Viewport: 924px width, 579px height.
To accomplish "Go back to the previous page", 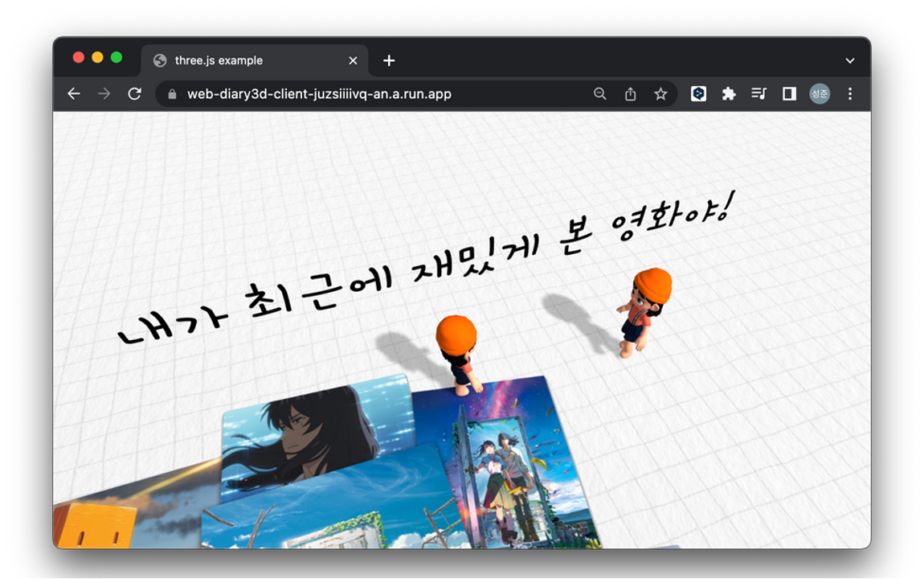I will pos(74,94).
